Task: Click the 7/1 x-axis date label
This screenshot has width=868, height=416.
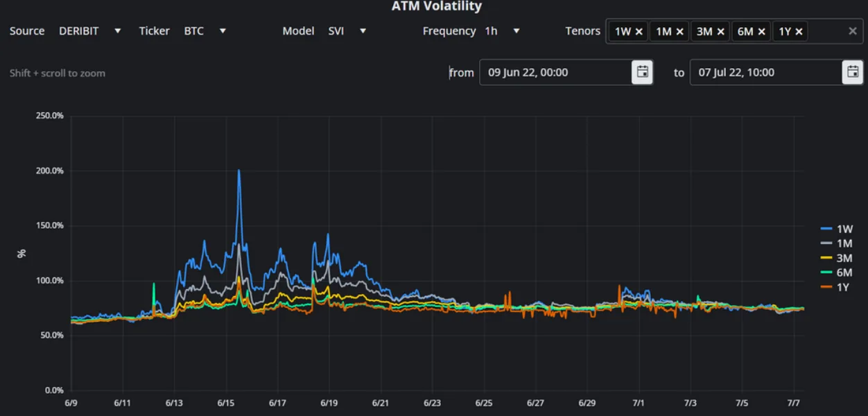Action: pos(639,403)
